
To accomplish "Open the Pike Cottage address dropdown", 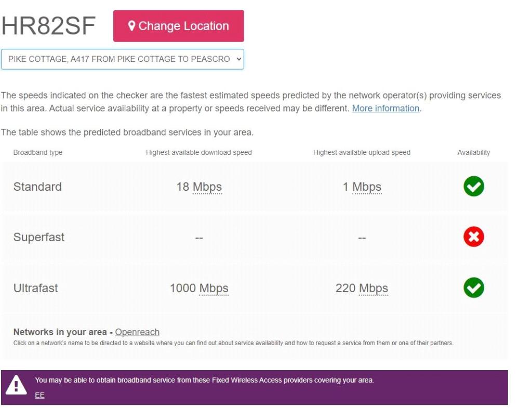I will point(122,59).
